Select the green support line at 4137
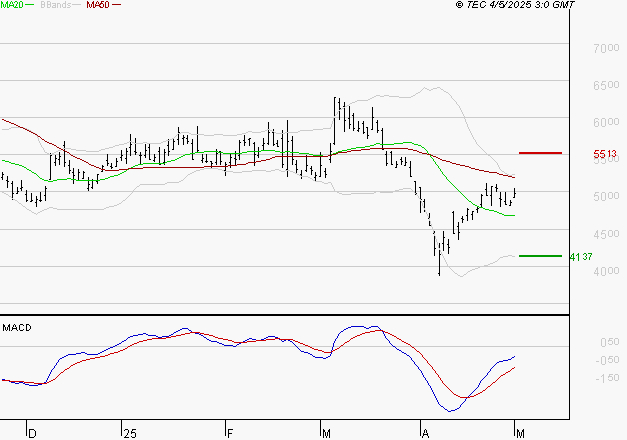 pyautogui.click(x=540, y=256)
